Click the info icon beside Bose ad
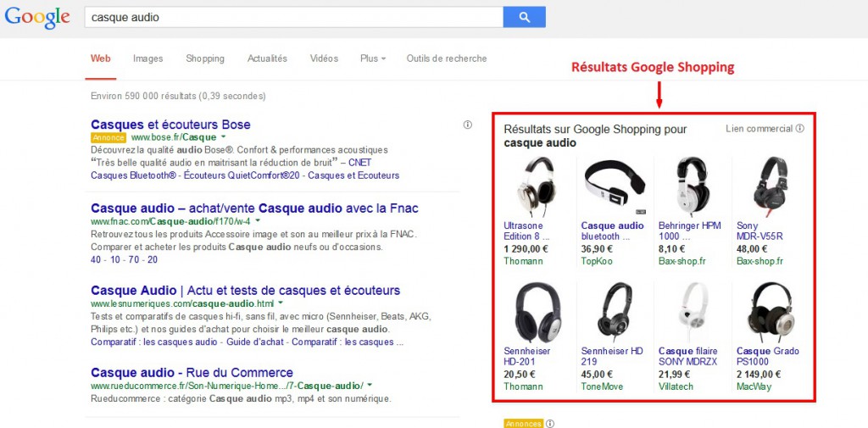The image size is (868, 428). (467, 125)
